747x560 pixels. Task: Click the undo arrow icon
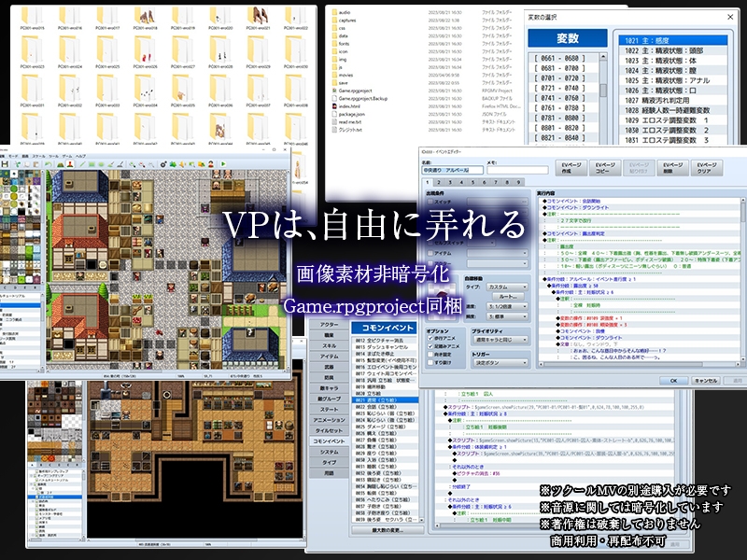tap(48, 163)
